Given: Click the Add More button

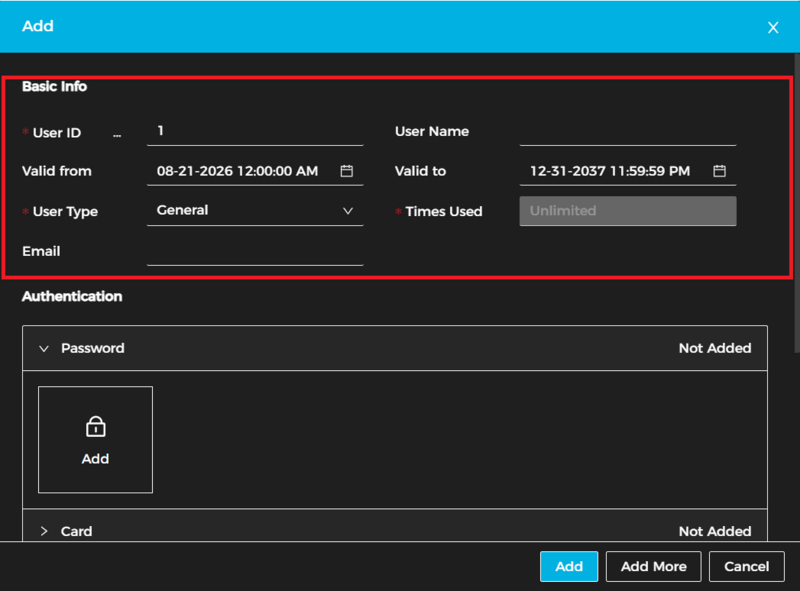Looking at the screenshot, I should [654, 567].
